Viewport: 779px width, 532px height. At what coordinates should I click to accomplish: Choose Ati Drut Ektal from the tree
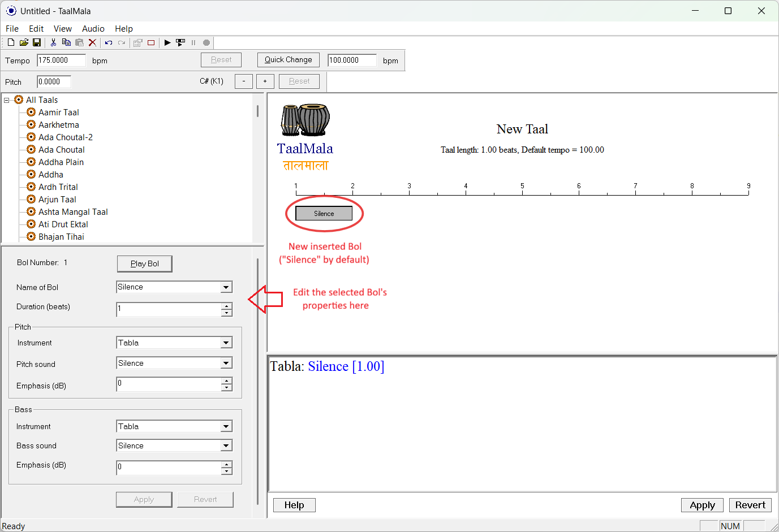click(63, 224)
